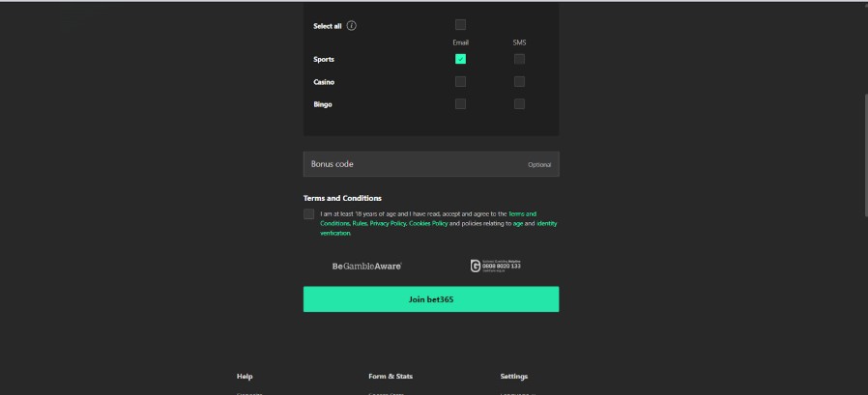This screenshot has width=868, height=395.
Task: Check the Casino SMS checkbox
Action: click(x=519, y=82)
